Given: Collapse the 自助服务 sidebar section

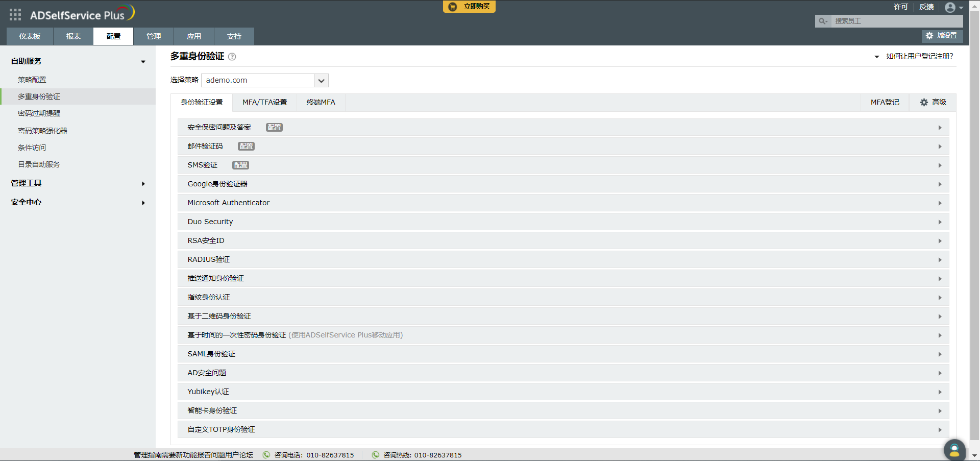Looking at the screenshot, I should tap(143, 61).
